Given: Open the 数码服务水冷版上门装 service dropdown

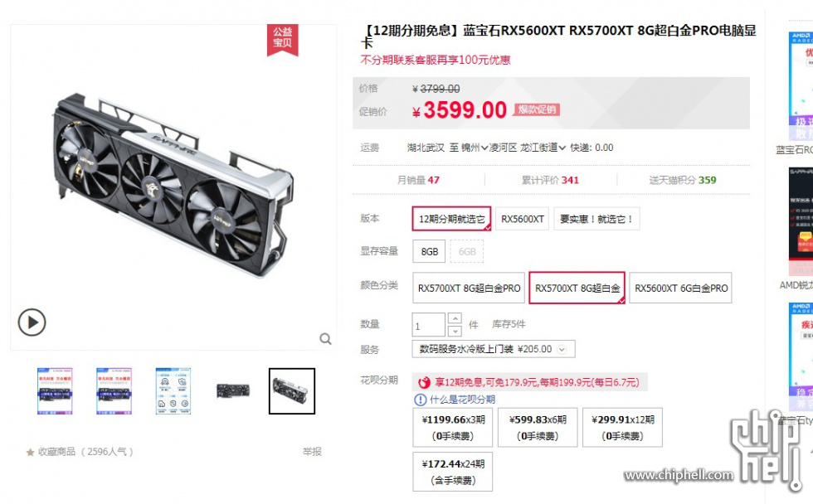Looking at the screenshot, I should click(493, 349).
